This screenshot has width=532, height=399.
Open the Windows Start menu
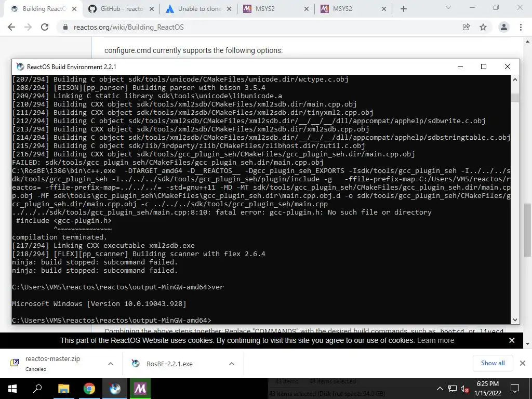coord(12,389)
